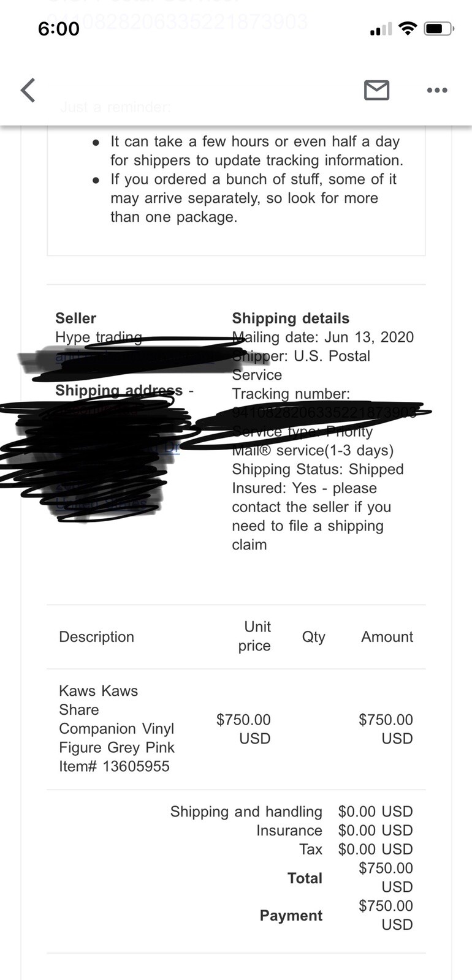Image resolution: width=472 pixels, height=980 pixels.
Task: Click the bold Total label
Action: [305, 878]
